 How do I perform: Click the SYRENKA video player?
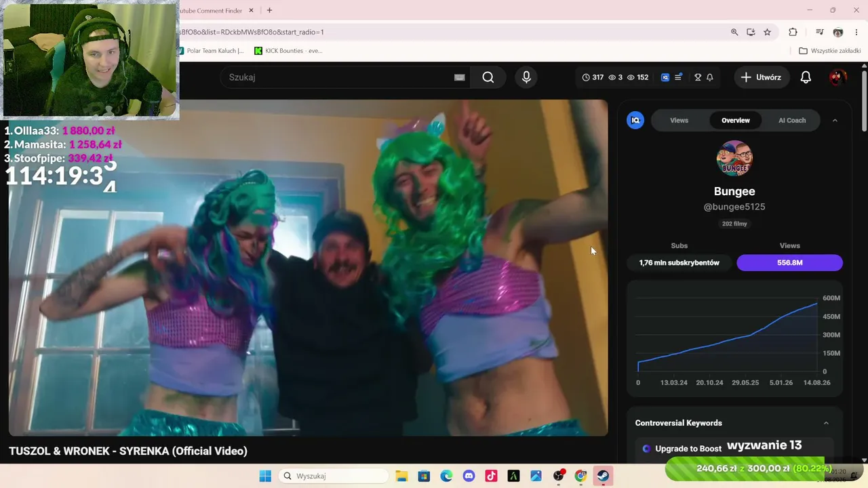point(309,268)
